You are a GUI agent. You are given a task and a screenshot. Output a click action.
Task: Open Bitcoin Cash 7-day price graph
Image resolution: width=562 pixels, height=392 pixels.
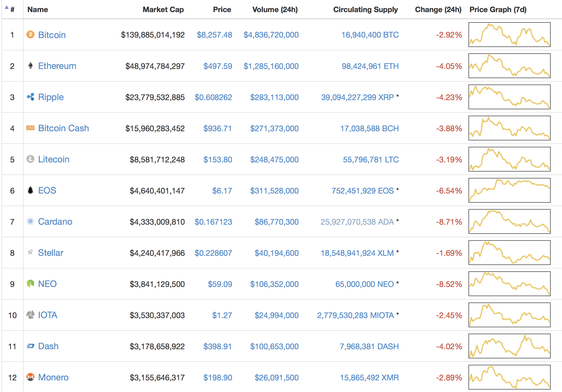(x=510, y=128)
